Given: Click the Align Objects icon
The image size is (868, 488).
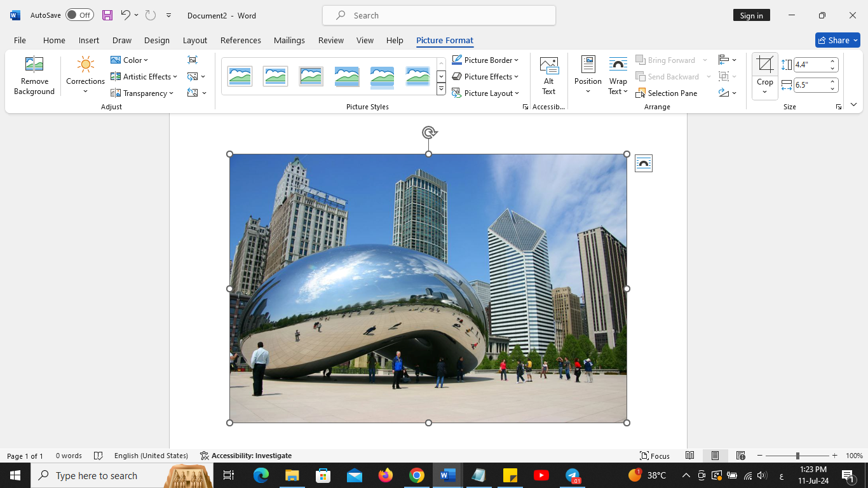Looking at the screenshot, I should 728,60.
